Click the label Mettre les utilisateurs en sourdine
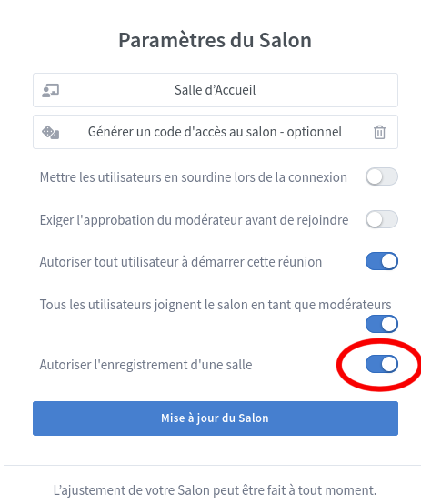The image size is (421, 504). click(x=193, y=177)
